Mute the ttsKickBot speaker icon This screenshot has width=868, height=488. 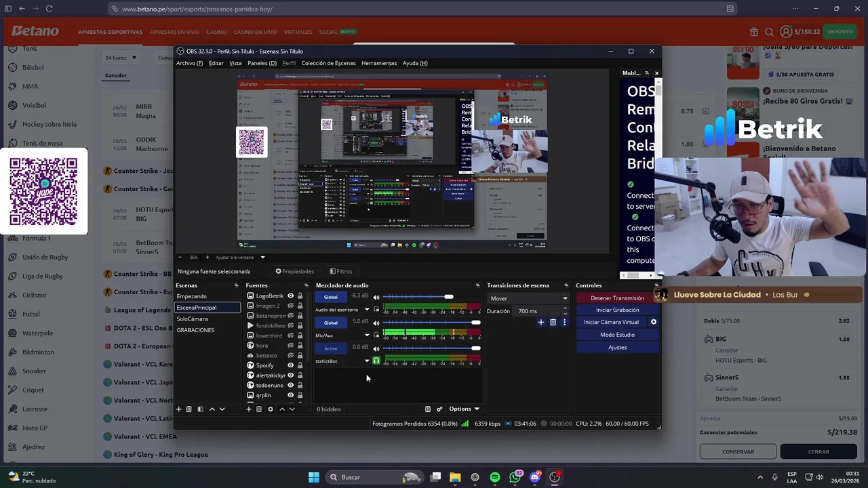point(376,348)
